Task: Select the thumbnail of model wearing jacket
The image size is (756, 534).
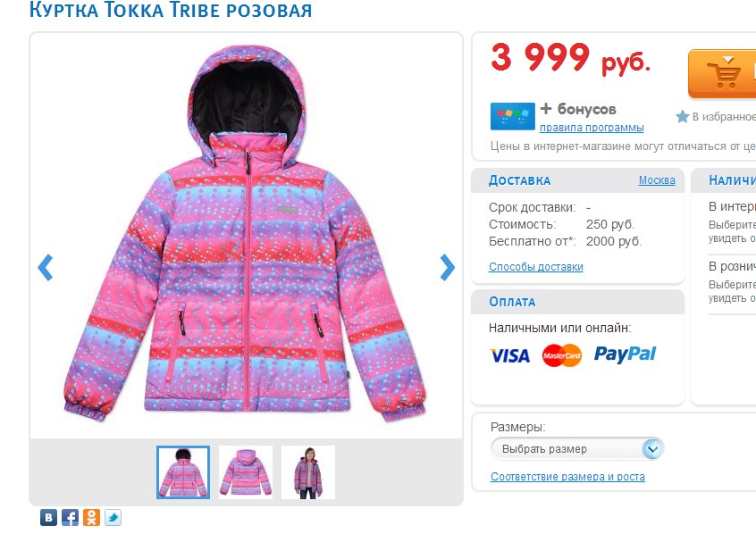Action: tap(308, 472)
